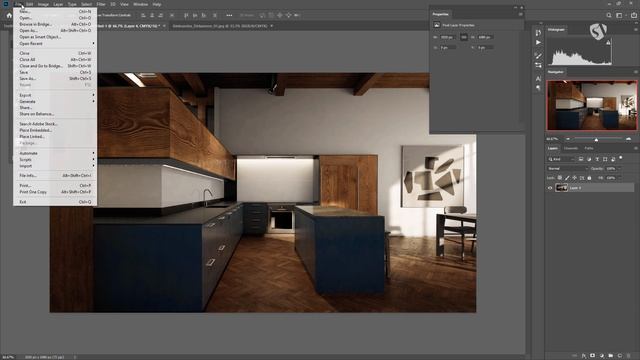The width and height of the screenshot is (640, 360).
Task: Open the Edit menu
Action: click(29, 4)
